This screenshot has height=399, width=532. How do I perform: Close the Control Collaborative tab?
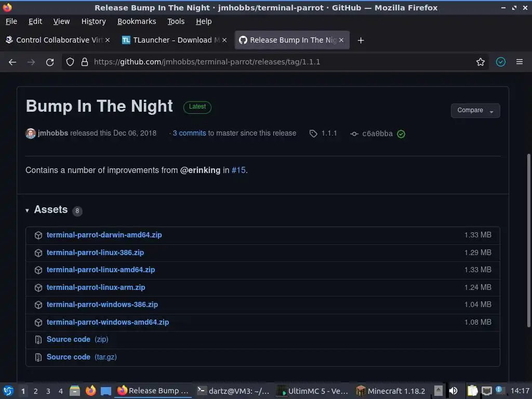tap(108, 40)
